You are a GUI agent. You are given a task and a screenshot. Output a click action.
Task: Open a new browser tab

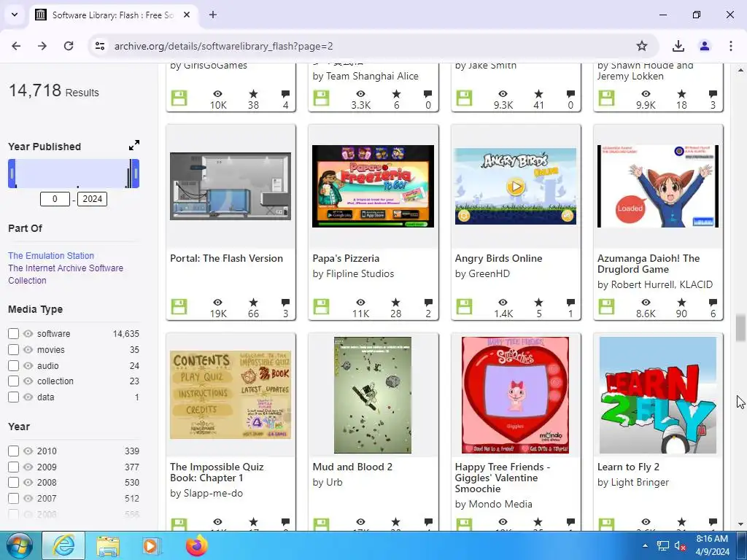tap(213, 15)
